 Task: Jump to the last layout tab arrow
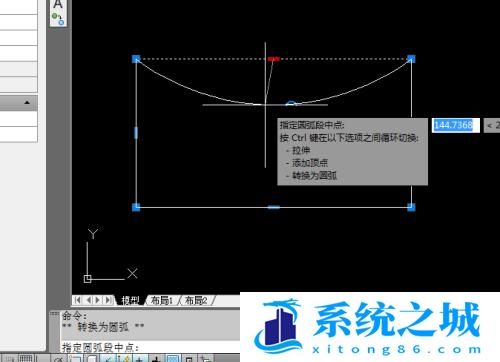point(108,300)
